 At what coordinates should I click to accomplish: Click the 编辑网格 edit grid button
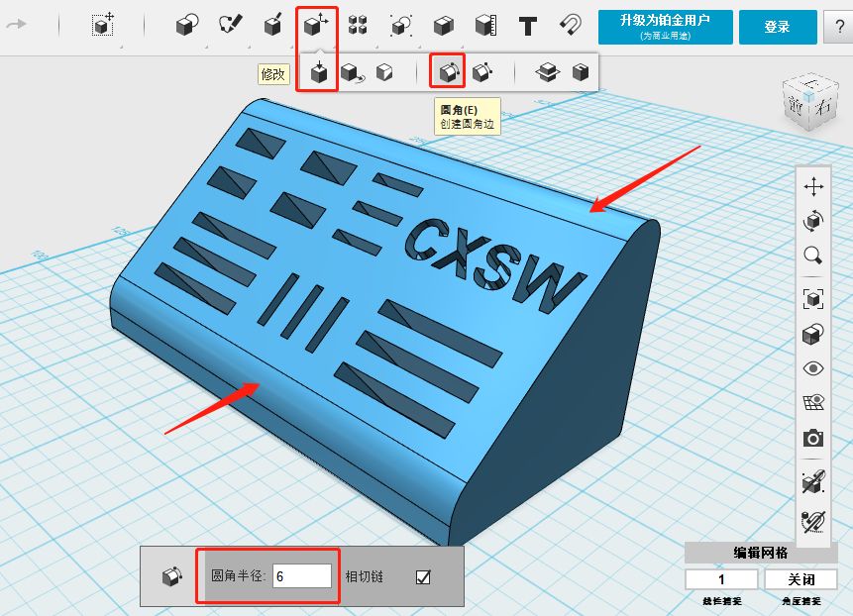(x=761, y=553)
